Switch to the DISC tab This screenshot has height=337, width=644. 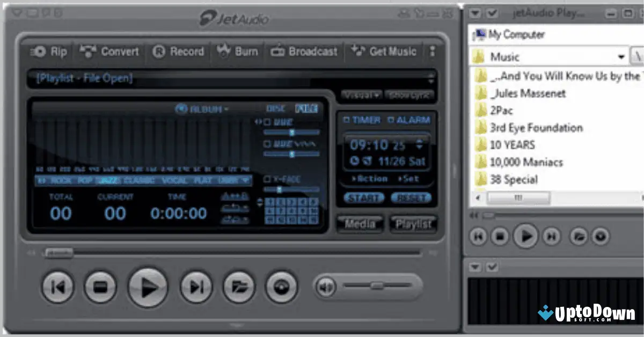point(276,107)
